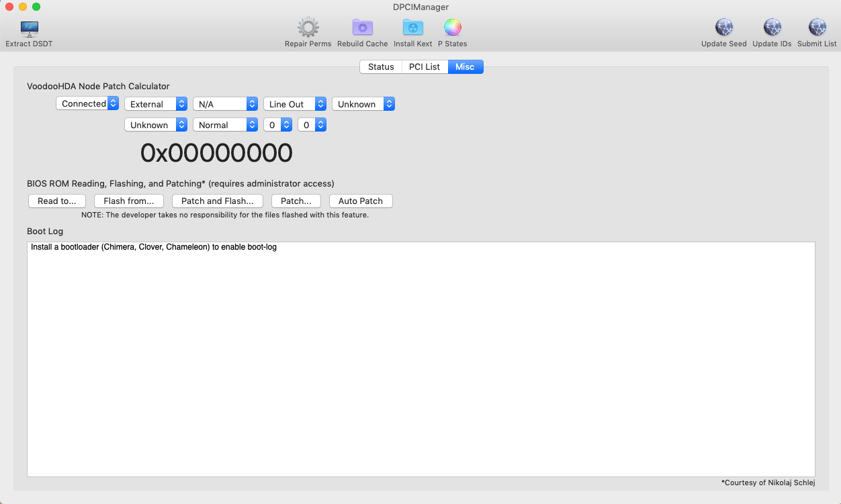The image size is (841, 504).
Task: Open the first 0 value dropdown
Action: (278, 125)
